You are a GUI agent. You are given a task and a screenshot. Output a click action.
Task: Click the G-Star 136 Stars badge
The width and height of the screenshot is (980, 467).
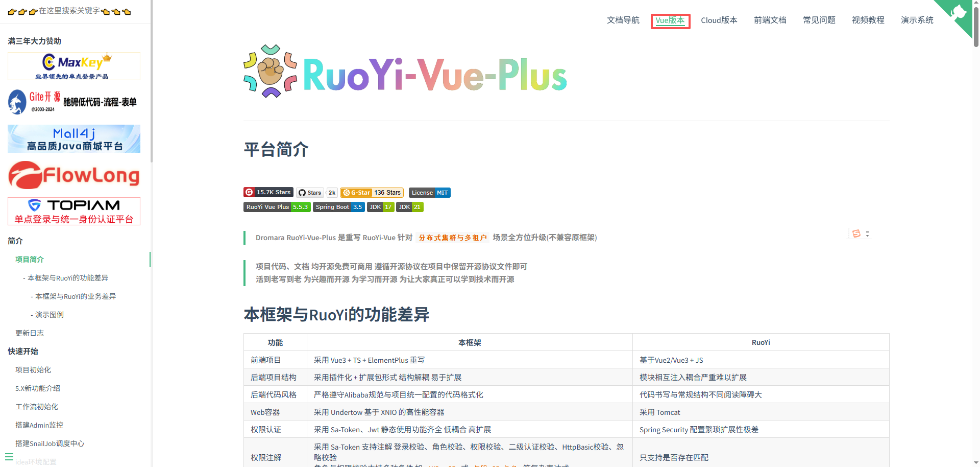(x=372, y=193)
